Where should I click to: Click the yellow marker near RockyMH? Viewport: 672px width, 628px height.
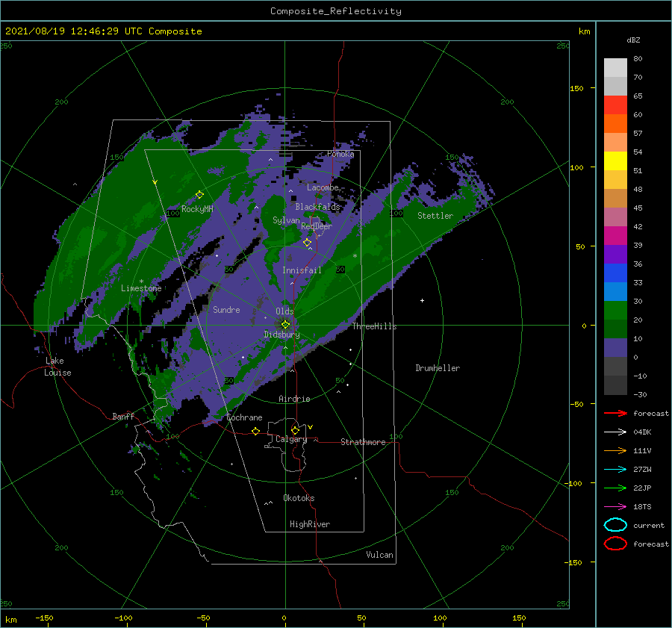pyautogui.click(x=199, y=195)
